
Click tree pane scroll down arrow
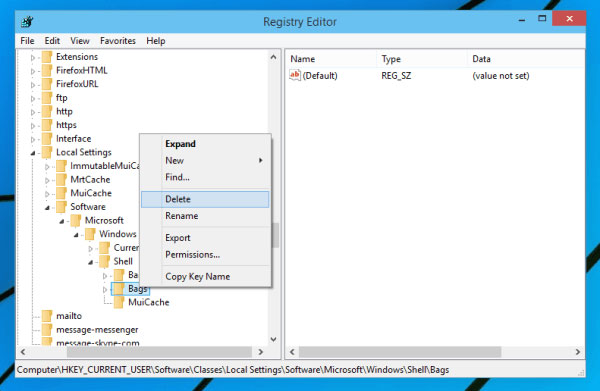point(274,339)
